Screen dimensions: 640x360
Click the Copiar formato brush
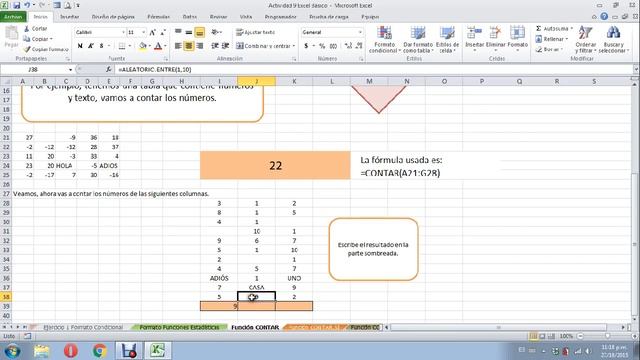27,49
